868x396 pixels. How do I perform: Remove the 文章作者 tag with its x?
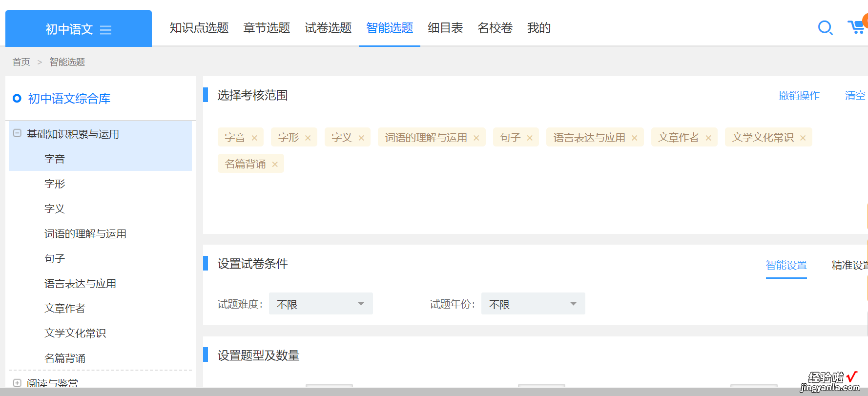tap(708, 138)
